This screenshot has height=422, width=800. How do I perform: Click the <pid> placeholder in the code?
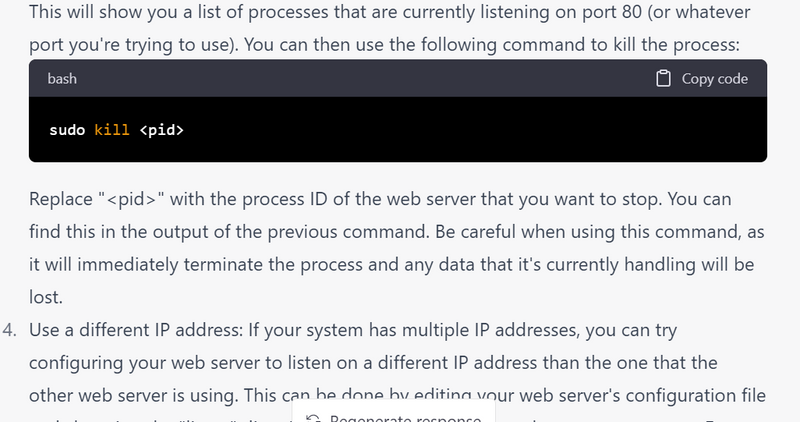click(x=162, y=130)
